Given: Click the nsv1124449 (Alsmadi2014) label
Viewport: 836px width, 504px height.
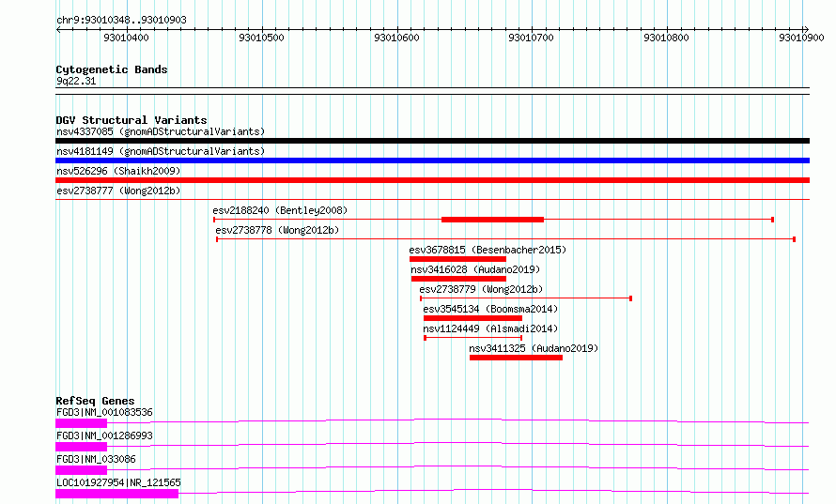Looking at the screenshot, I should click(x=490, y=328).
